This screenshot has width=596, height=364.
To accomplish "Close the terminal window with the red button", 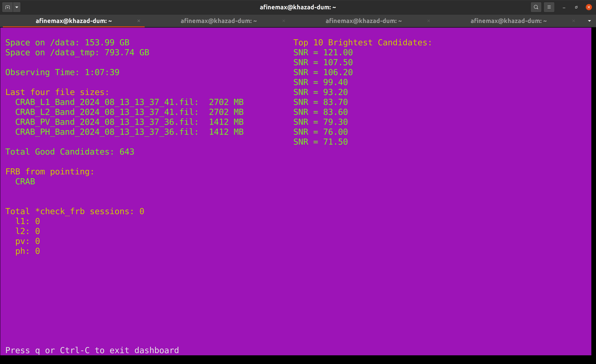I will [x=589, y=7].
